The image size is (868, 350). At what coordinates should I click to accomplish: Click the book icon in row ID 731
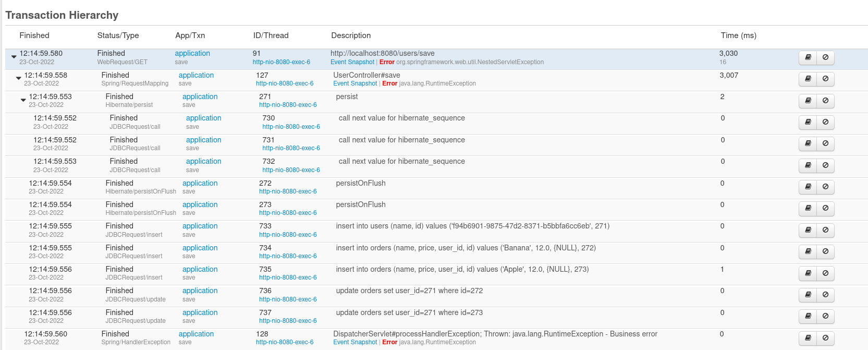808,143
